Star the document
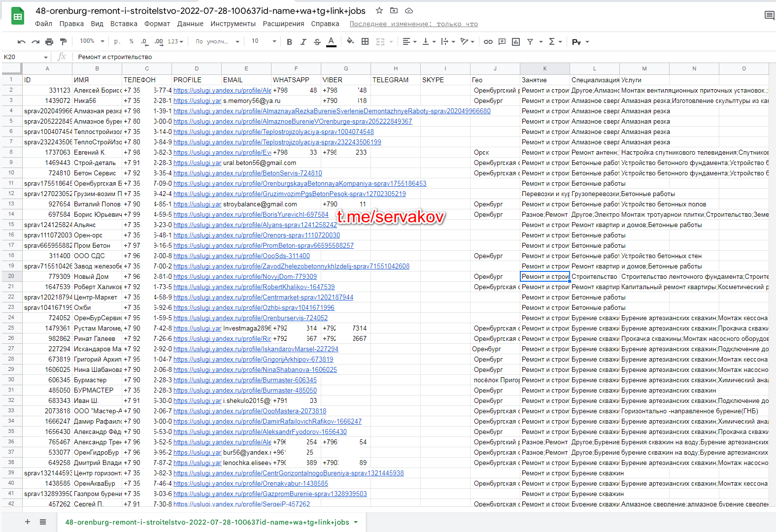Screen dimensions: 776x532 click(379, 10)
